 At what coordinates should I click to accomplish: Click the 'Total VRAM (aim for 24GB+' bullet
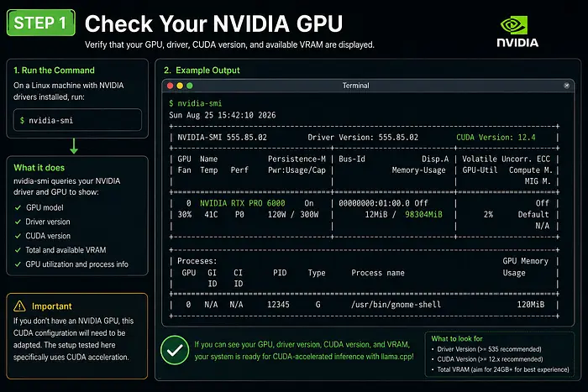503,369
